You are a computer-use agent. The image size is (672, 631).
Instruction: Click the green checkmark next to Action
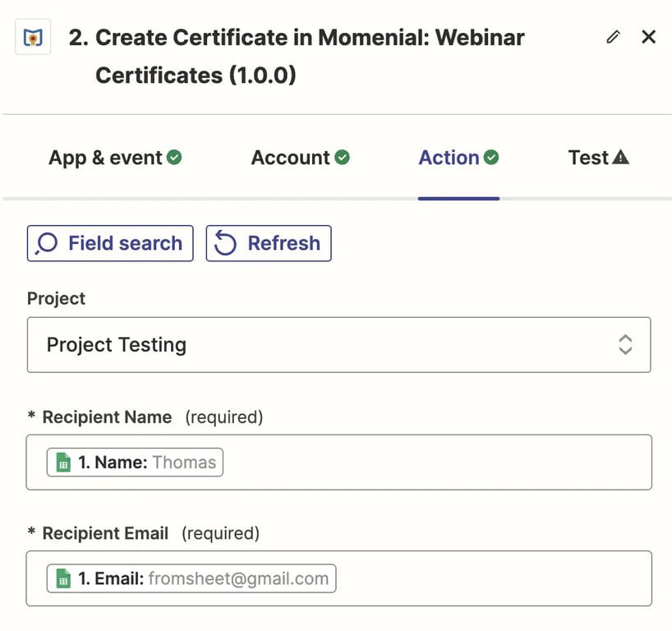tap(491, 157)
